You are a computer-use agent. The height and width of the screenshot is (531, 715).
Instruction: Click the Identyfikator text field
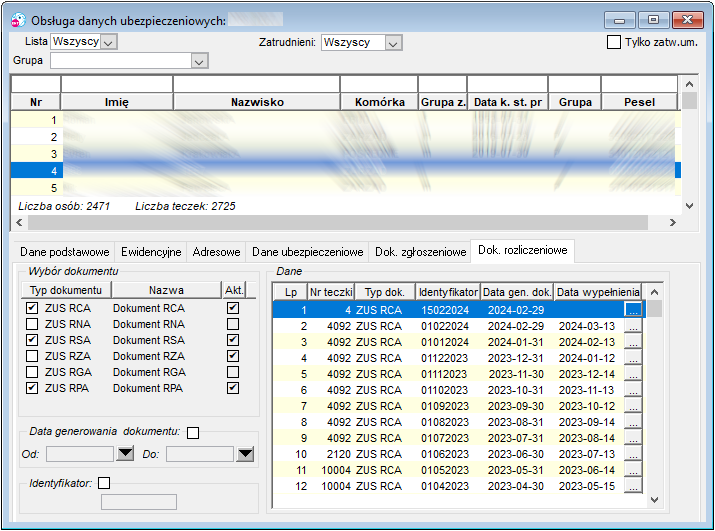point(139,502)
